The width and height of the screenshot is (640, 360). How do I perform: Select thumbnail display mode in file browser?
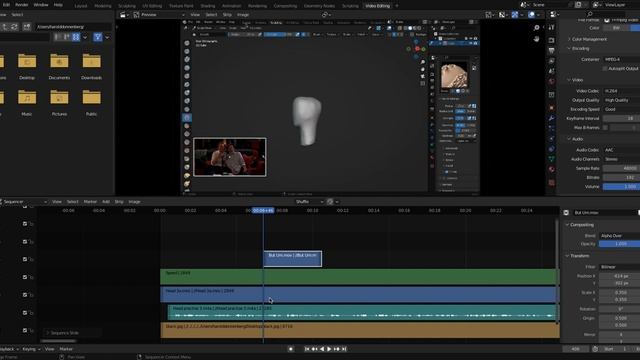[x=76, y=37]
